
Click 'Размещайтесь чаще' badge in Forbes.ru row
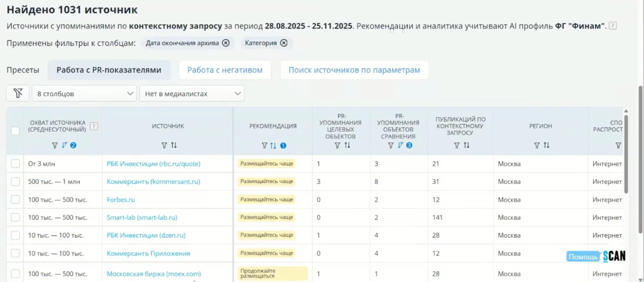[x=267, y=199]
